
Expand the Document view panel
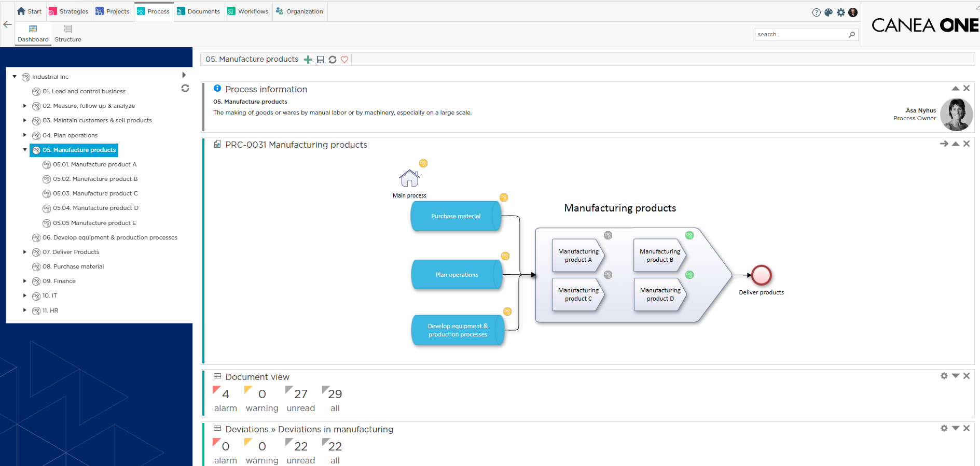coord(955,376)
